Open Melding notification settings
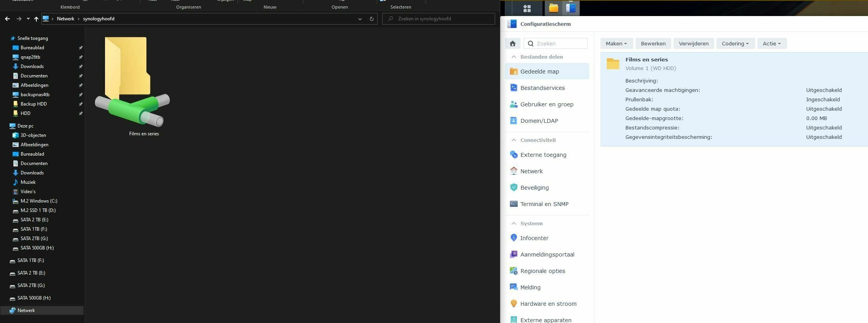The image size is (868, 323). tap(547, 287)
